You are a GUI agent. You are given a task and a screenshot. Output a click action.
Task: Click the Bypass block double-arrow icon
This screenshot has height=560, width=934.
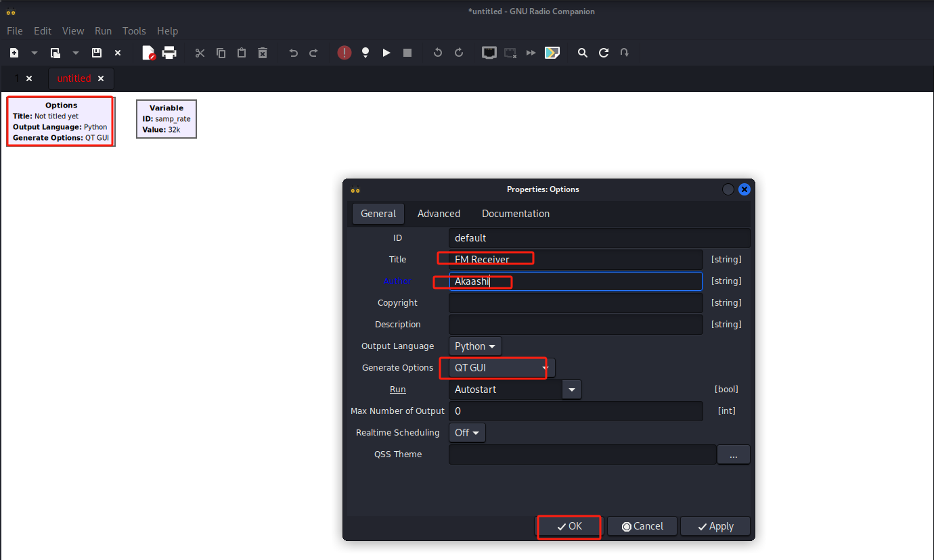(531, 53)
